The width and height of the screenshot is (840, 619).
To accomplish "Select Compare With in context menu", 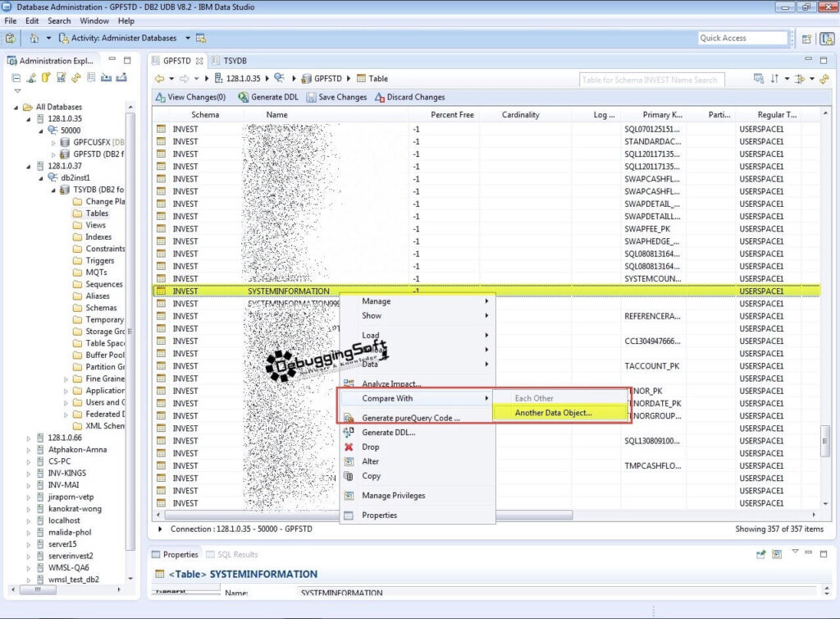I will [x=418, y=398].
